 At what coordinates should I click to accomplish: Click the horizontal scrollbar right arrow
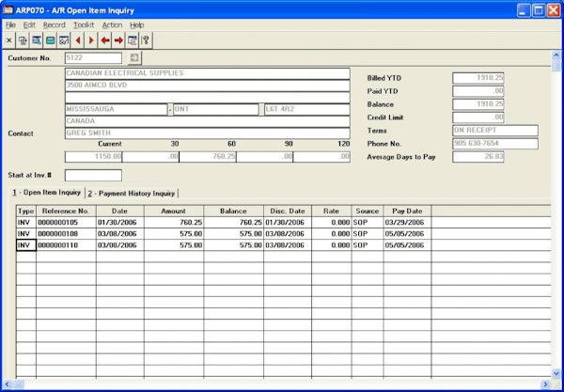(546, 384)
